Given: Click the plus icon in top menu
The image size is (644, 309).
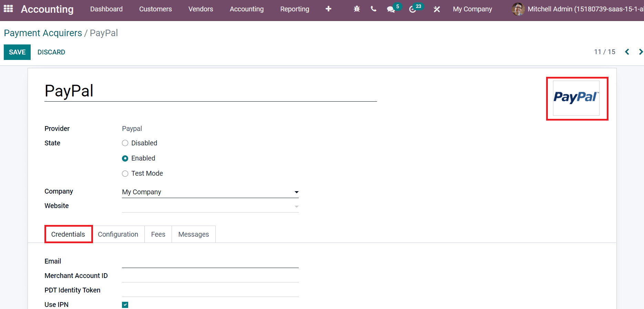Looking at the screenshot, I should click(x=328, y=9).
